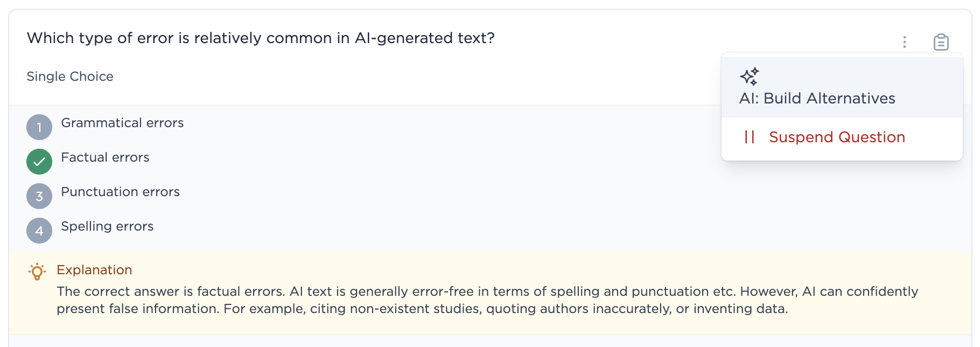The height and width of the screenshot is (347, 980).
Task: Click the Factual errors answer text
Action: tap(105, 157)
